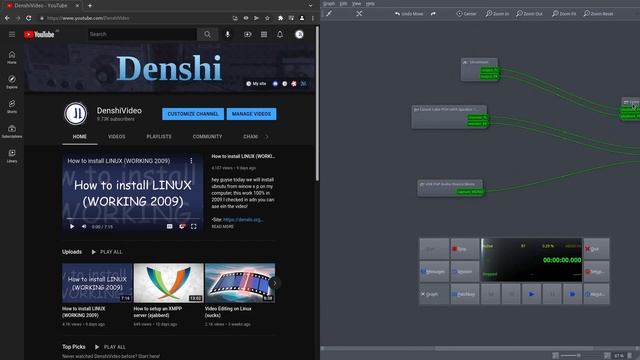Enter fullscreen on the featured video
The width and height of the screenshot is (640, 360).
pyautogui.click(x=194, y=227)
